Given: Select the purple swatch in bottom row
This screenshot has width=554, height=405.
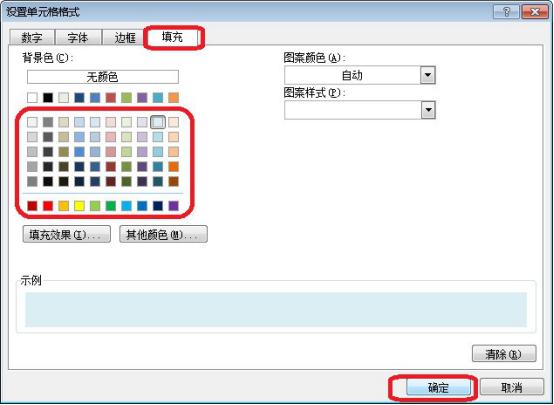Looking at the screenshot, I should click(173, 206).
